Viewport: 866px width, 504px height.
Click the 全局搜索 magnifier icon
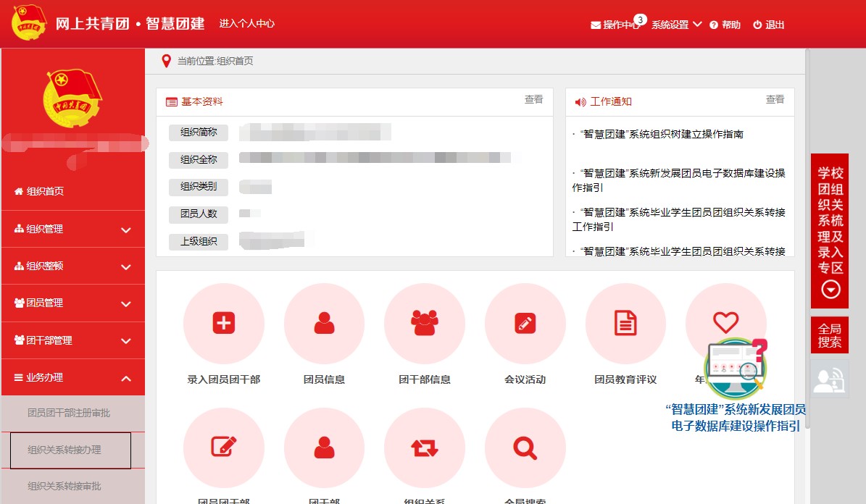[x=525, y=448]
